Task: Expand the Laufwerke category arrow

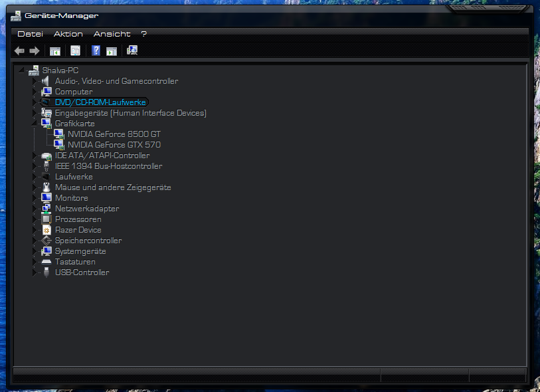Action: coord(34,177)
